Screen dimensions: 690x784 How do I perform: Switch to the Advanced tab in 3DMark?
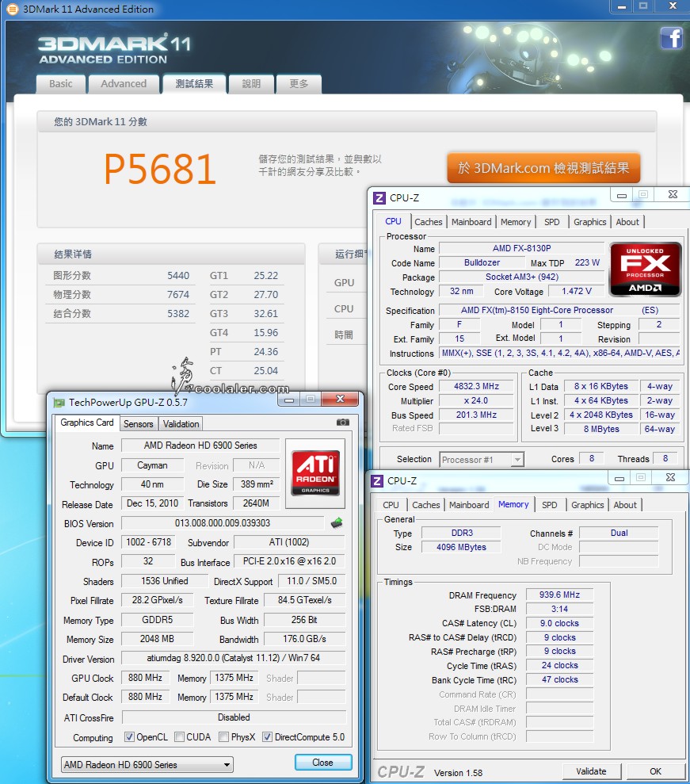click(x=124, y=84)
